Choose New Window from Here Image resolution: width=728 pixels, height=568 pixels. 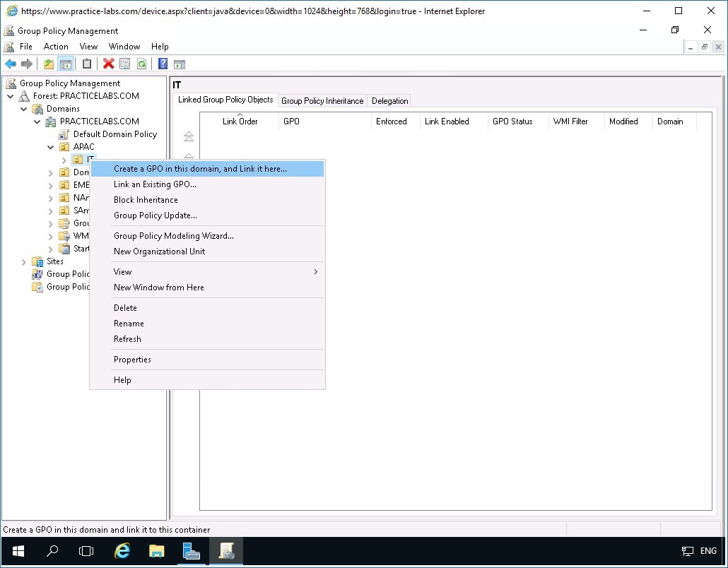(x=207, y=288)
